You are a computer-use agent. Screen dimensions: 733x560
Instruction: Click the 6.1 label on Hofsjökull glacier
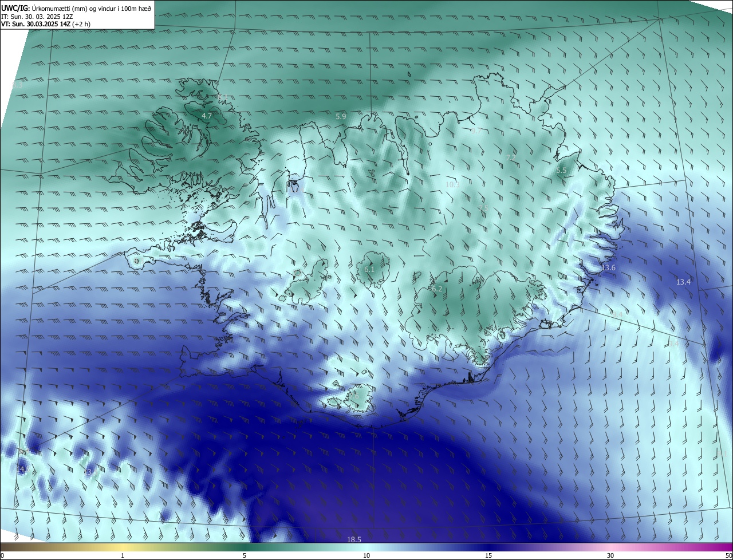click(369, 270)
